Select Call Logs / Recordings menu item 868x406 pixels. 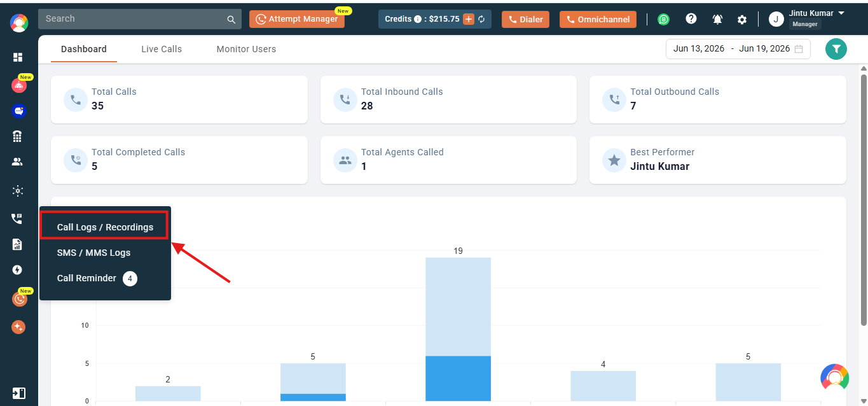105,227
